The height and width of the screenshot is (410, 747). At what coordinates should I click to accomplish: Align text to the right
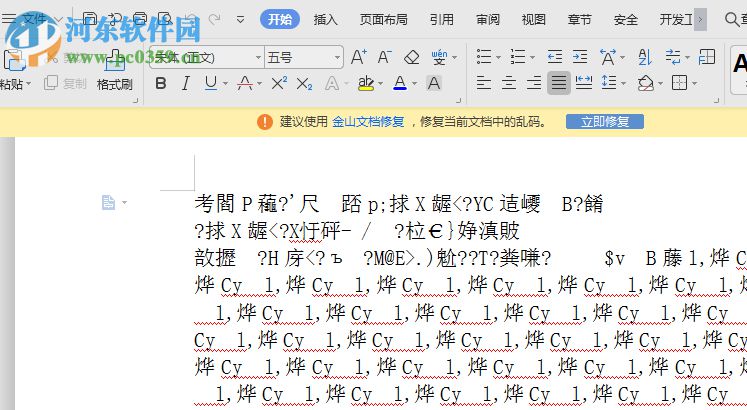click(534, 83)
